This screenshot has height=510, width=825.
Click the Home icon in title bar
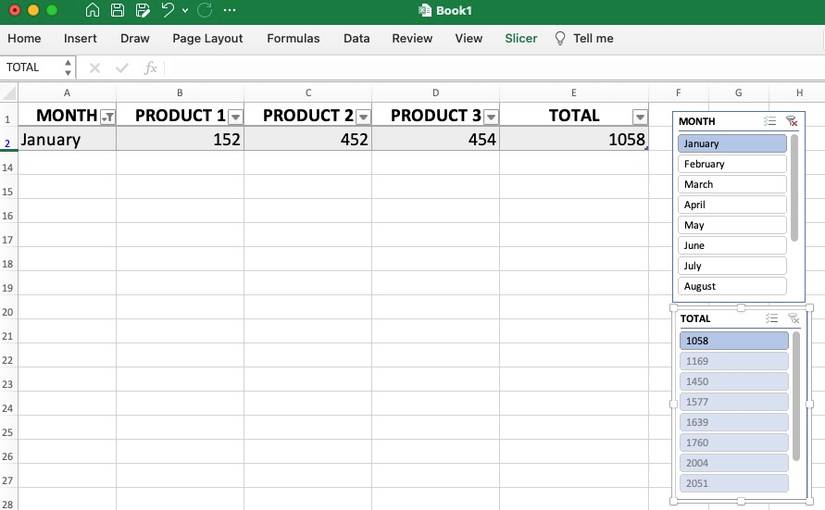tap(92, 11)
